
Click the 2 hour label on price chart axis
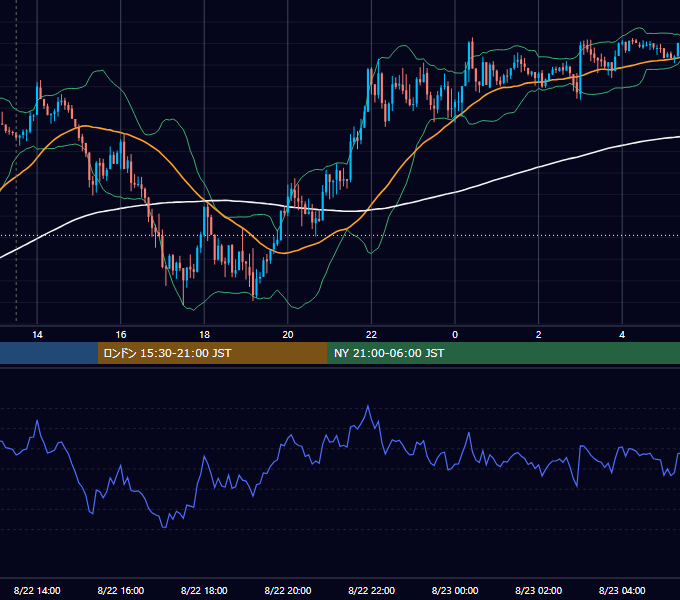click(x=539, y=335)
